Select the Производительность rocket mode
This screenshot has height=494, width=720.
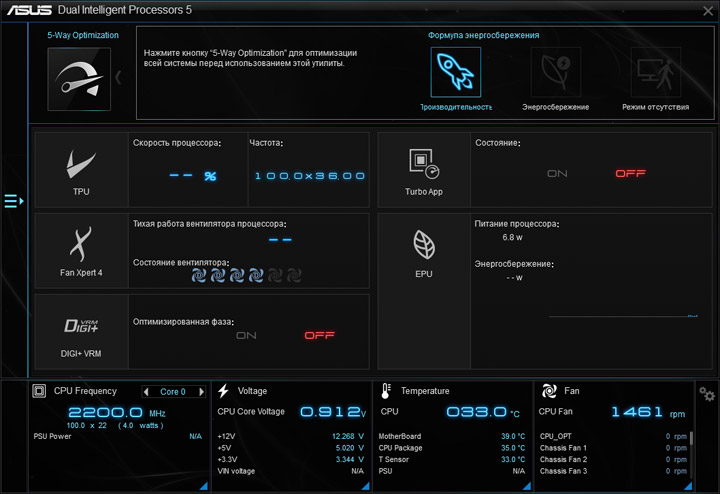[456, 72]
